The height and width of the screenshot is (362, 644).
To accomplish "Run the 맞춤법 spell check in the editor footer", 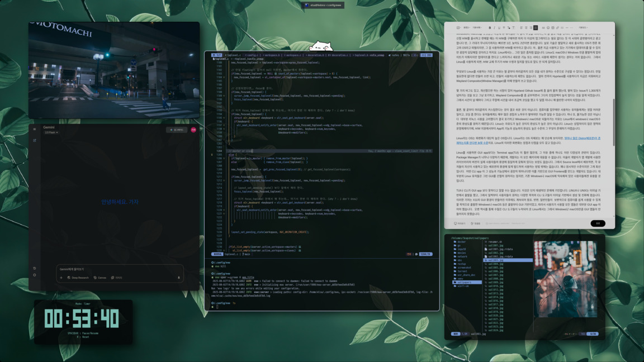I will coord(476,223).
